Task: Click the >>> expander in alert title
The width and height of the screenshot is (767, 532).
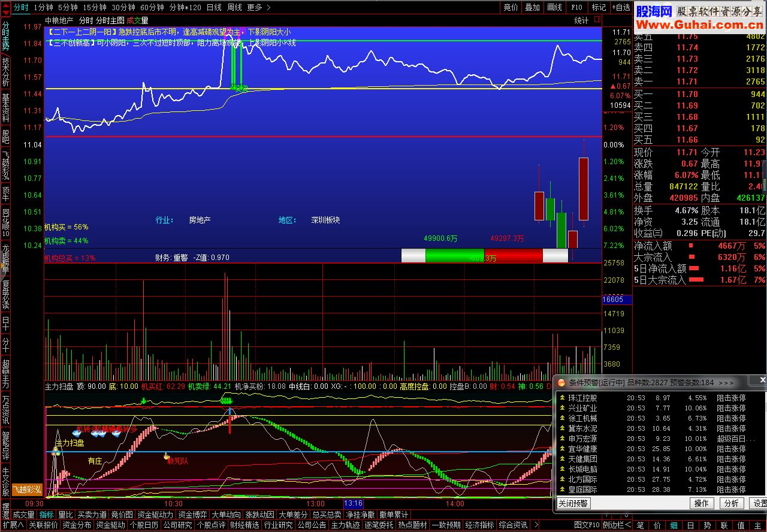Action: [x=726, y=382]
